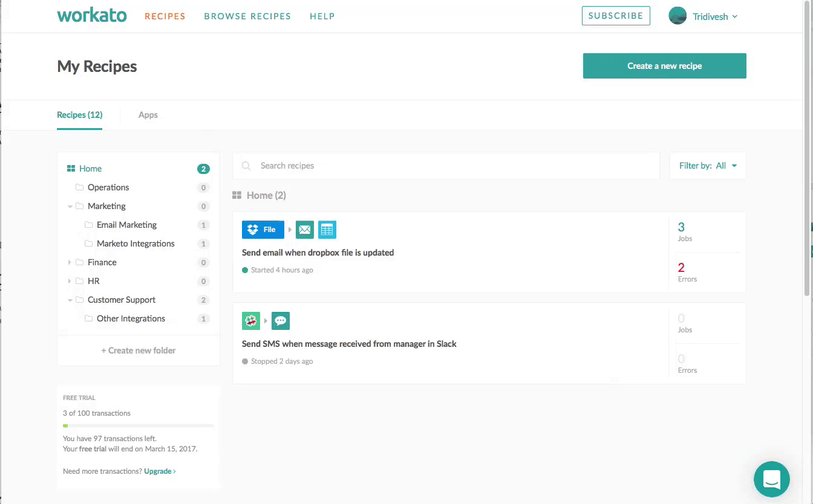Click the email action icon
This screenshot has height=504, width=813.
click(305, 230)
